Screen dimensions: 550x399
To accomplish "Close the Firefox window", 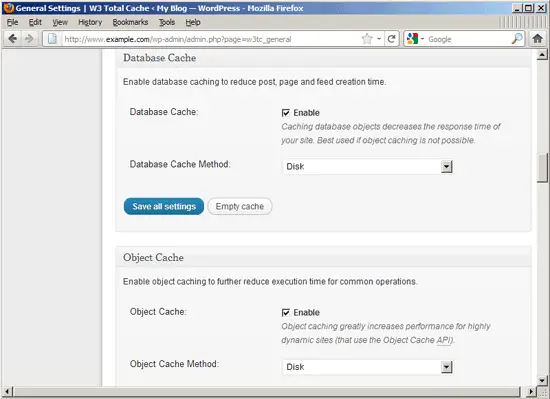I will [541, 8].
